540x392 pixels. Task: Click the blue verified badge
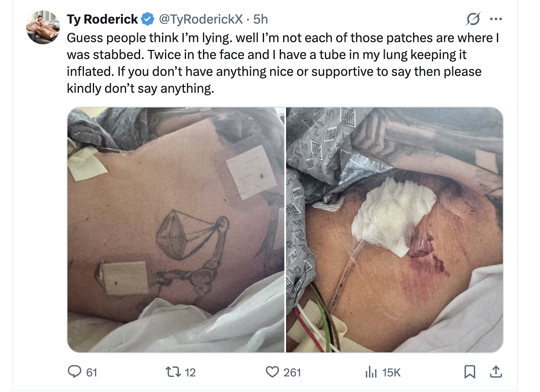147,19
